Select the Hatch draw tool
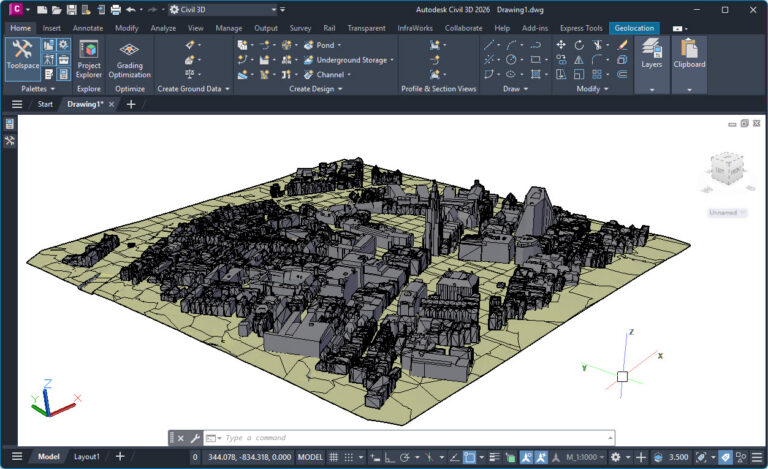The width and height of the screenshot is (768, 469). [535, 74]
